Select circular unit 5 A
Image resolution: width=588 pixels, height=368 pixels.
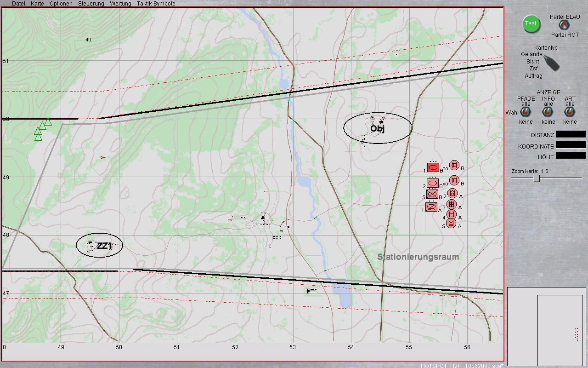452,224
